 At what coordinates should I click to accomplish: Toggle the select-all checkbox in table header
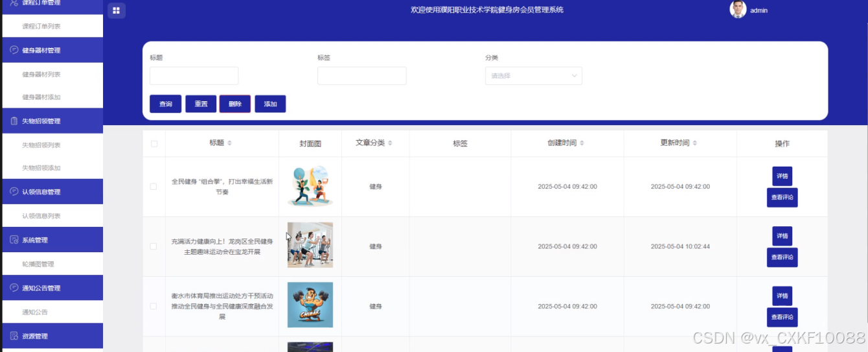(x=154, y=144)
